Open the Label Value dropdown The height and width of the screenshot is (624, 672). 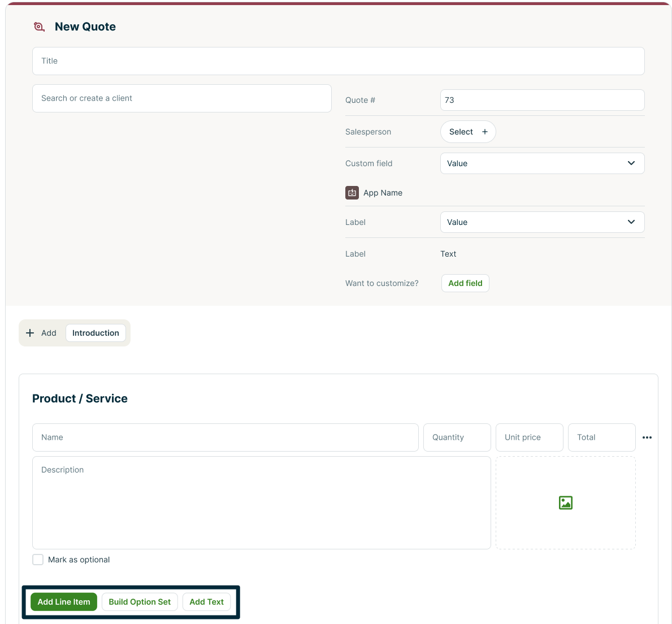click(541, 222)
